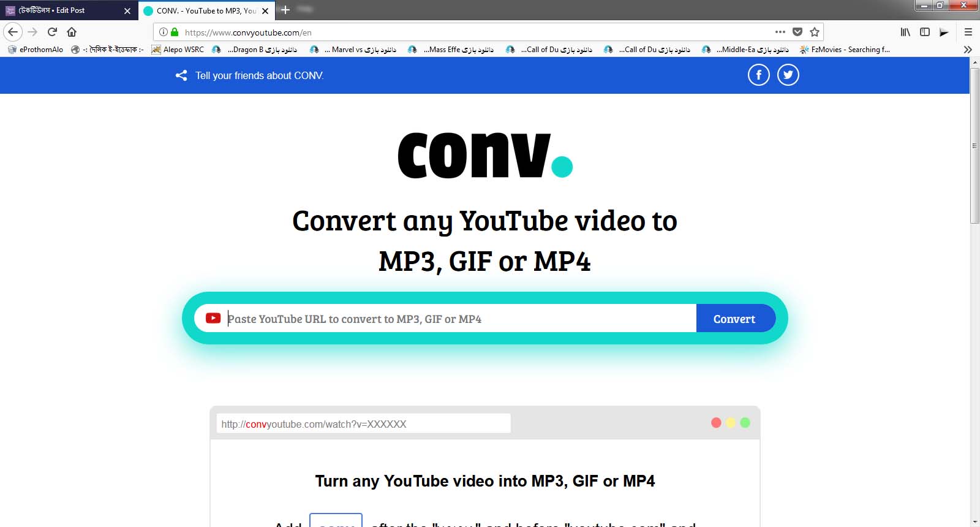
Task: Open the Firefox hamburger menu
Action: point(968,32)
